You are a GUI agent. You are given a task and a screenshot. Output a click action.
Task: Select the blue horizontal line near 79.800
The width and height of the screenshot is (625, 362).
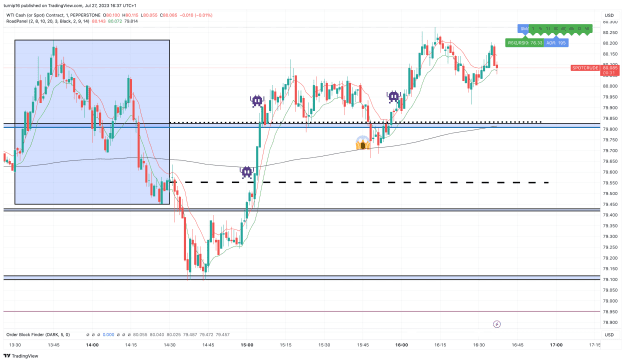tap(302, 127)
